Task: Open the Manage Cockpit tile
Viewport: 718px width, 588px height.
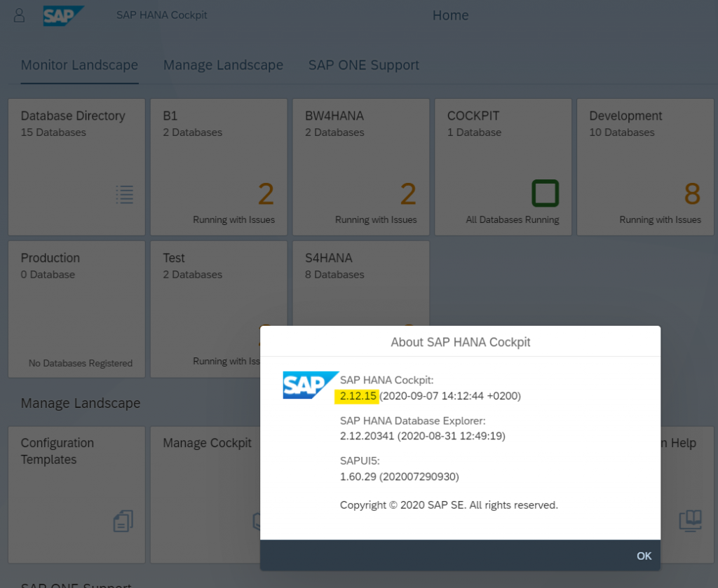Action: coord(205,495)
